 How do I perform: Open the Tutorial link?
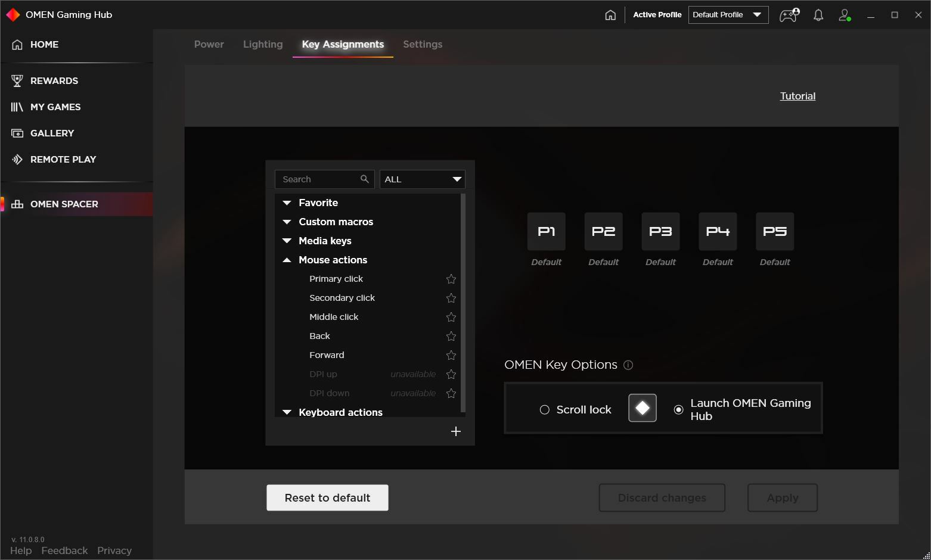click(x=797, y=96)
